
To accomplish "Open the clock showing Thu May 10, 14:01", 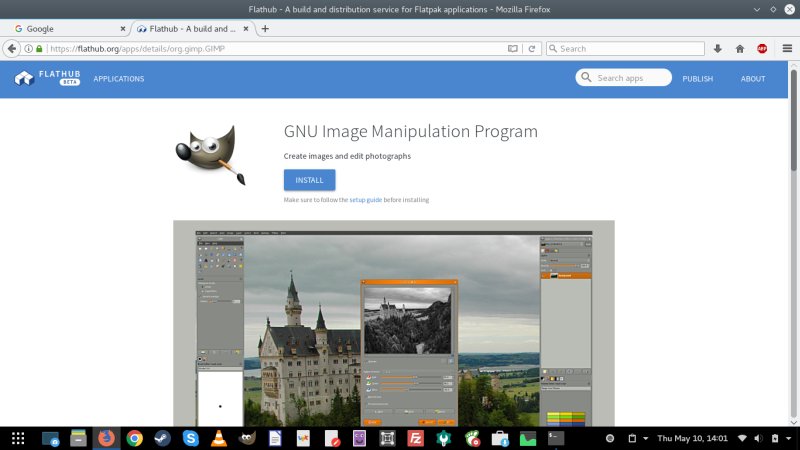I will [692, 438].
